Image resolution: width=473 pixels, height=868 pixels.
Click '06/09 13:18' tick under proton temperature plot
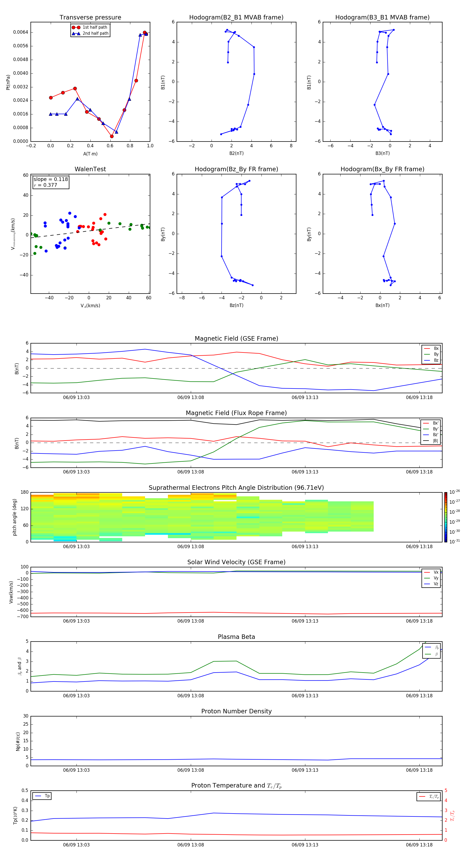coord(419,845)
